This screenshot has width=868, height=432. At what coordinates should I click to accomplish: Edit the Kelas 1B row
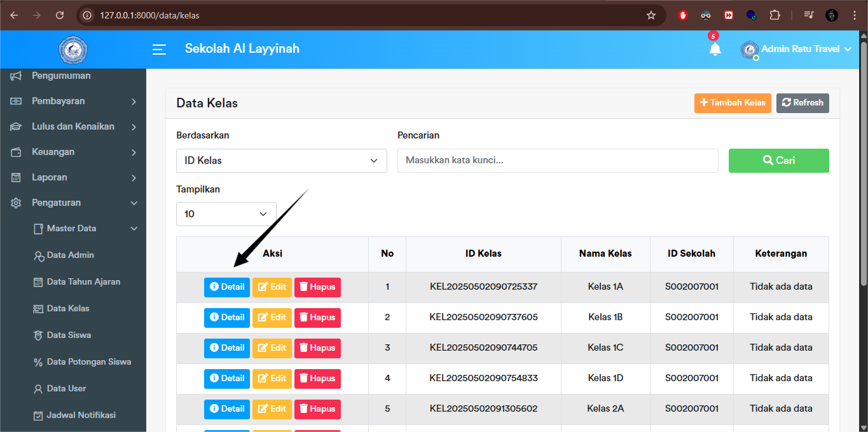(272, 317)
